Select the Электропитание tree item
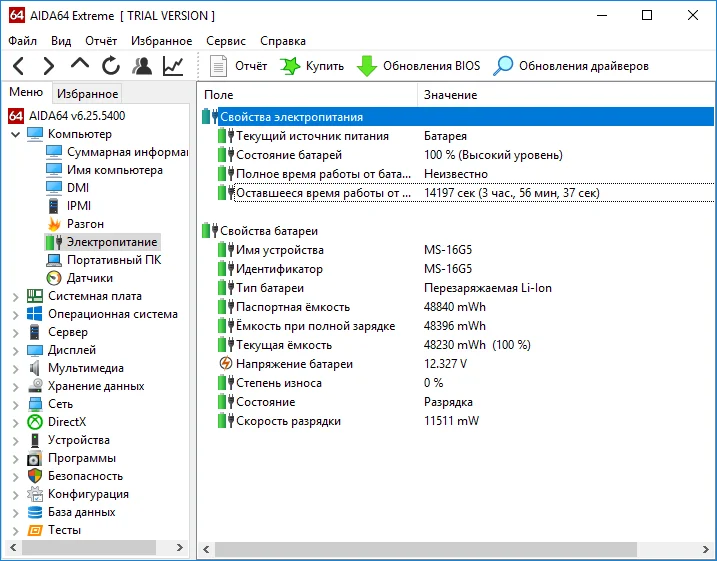Viewport: 717px width, 561px height. [x=112, y=242]
